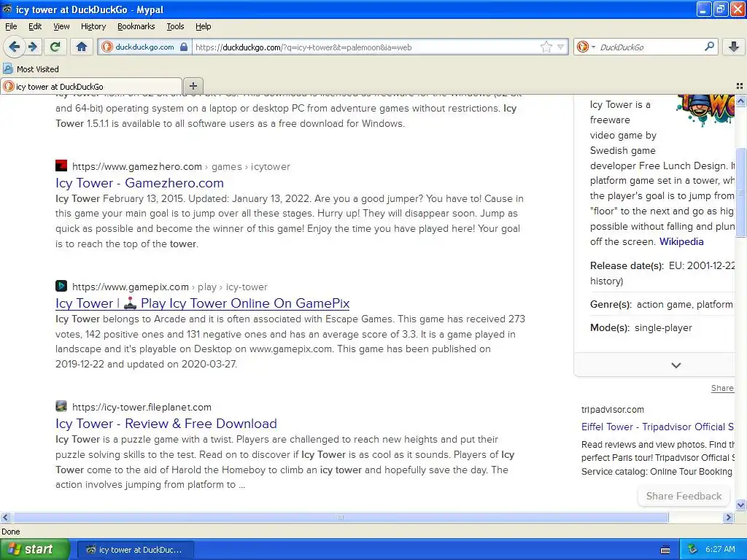
Task: Click the duckduckgo.com site identity button
Action: 145,47
